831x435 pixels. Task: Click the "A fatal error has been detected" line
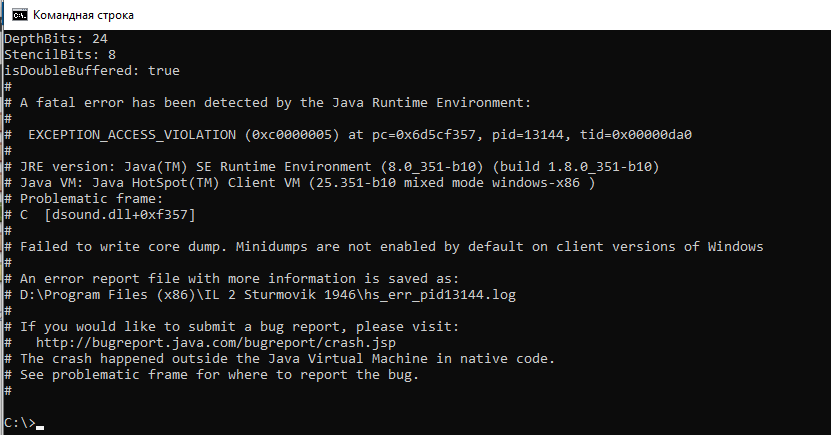(275, 102)
